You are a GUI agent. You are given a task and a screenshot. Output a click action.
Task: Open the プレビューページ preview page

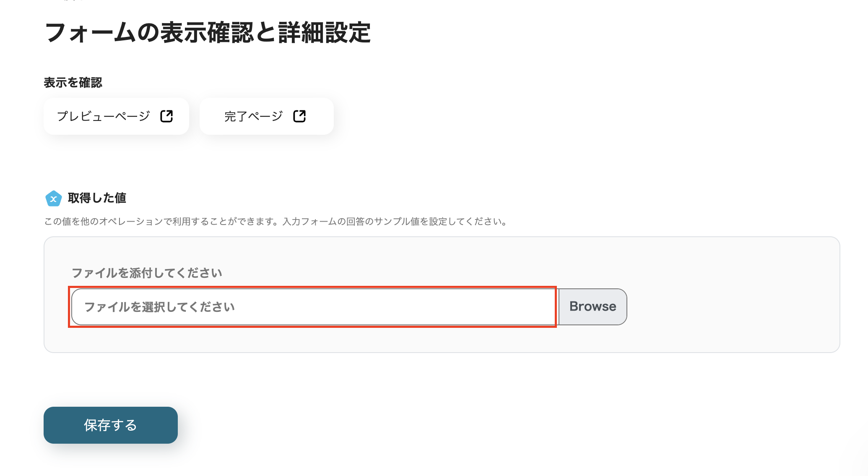pyautogui.click(x=116, y=116)
